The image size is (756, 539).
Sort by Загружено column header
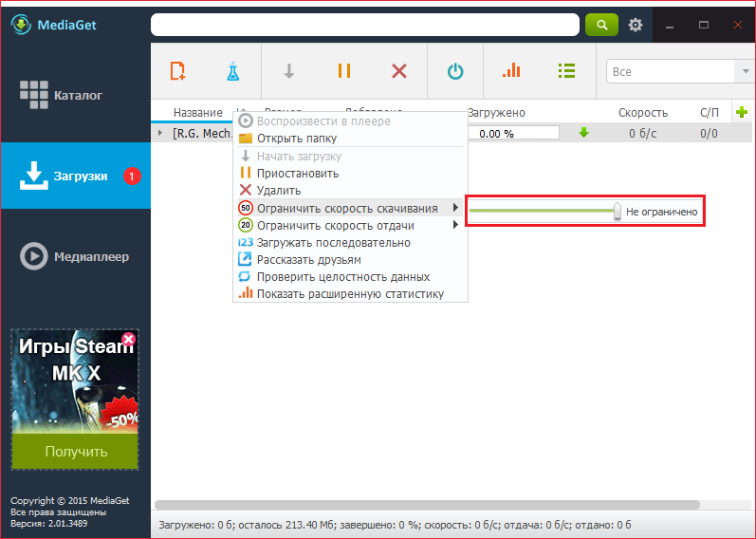[496, 112]
